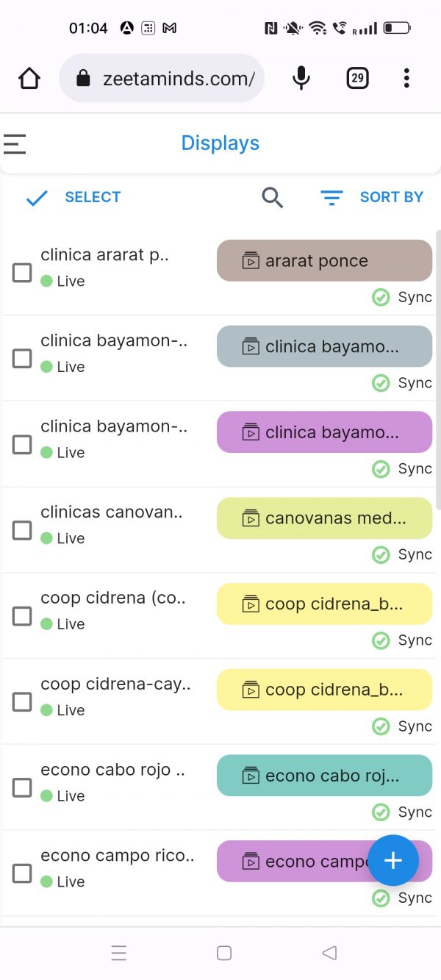
Task: Tap the Displays page title
Action: tap(220, 143)
